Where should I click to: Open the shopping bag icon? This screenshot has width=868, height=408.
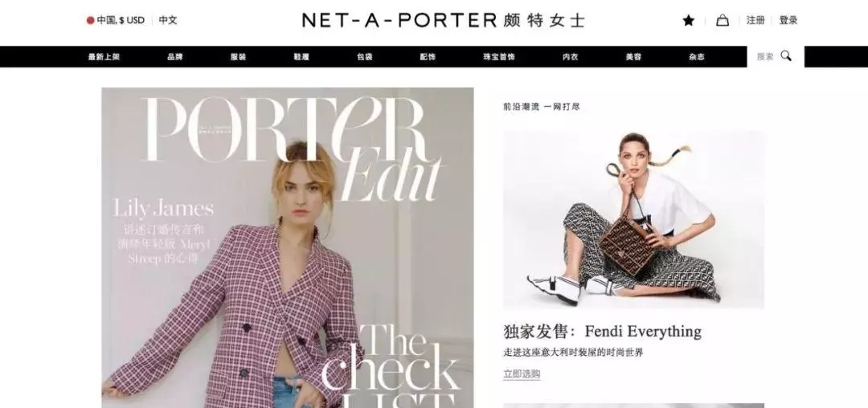723,20
